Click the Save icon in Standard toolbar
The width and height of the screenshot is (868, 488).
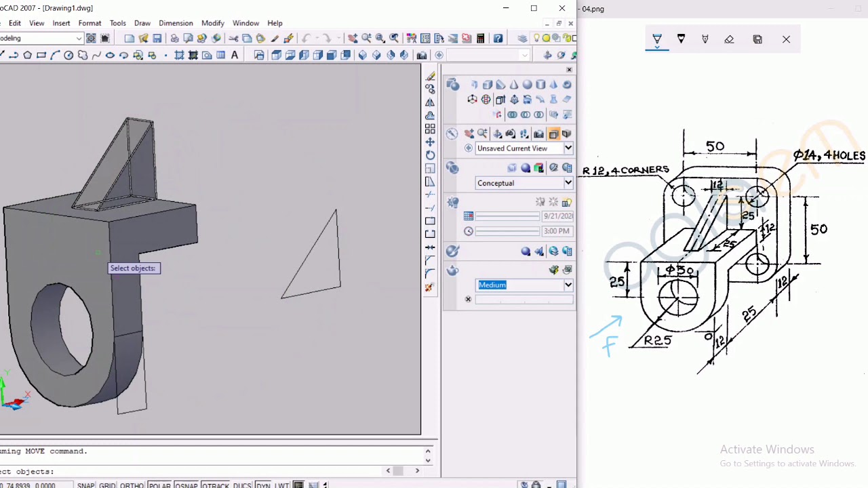157,38
